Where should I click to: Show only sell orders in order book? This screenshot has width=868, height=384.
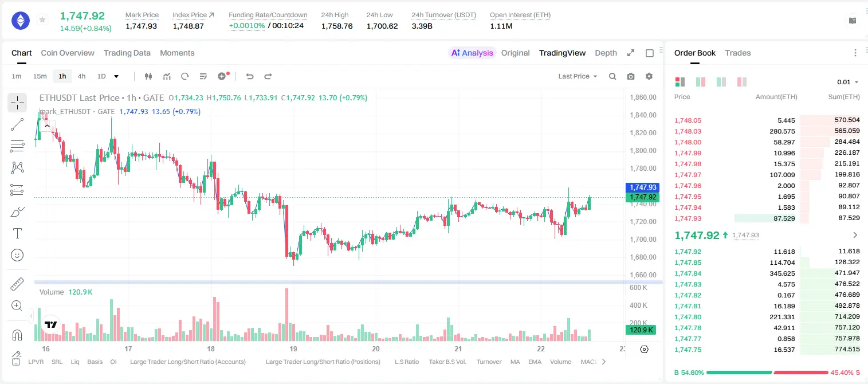(x=741, y=82)
